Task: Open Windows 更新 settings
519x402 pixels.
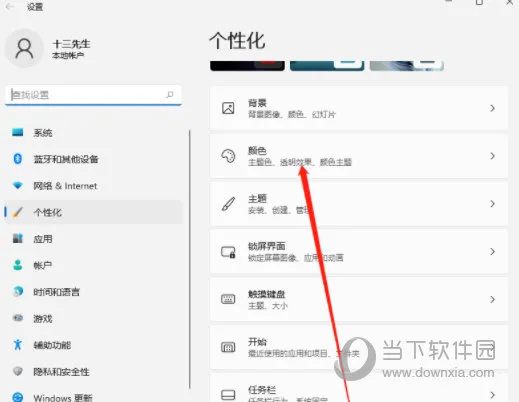Action: [93, 395]
